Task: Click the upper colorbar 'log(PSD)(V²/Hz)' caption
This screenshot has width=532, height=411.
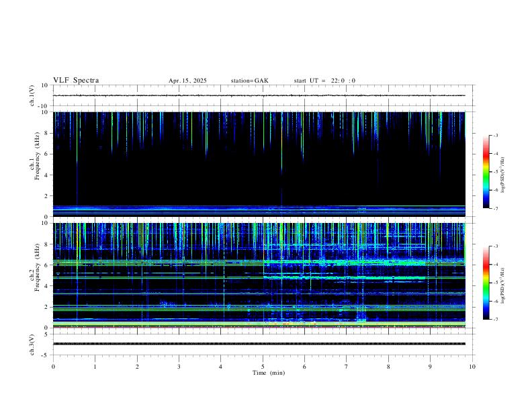Action: (502, 175)
